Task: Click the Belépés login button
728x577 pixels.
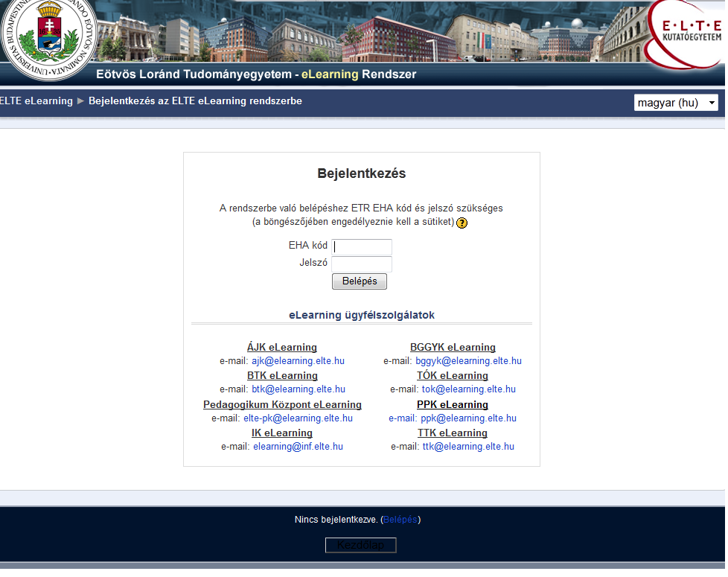Action: 360,281
